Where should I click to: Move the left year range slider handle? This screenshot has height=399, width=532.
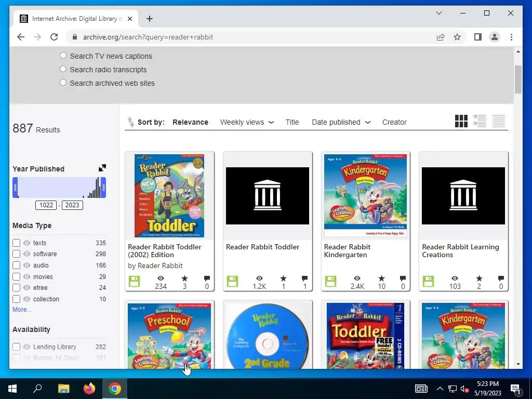point(15,187)
